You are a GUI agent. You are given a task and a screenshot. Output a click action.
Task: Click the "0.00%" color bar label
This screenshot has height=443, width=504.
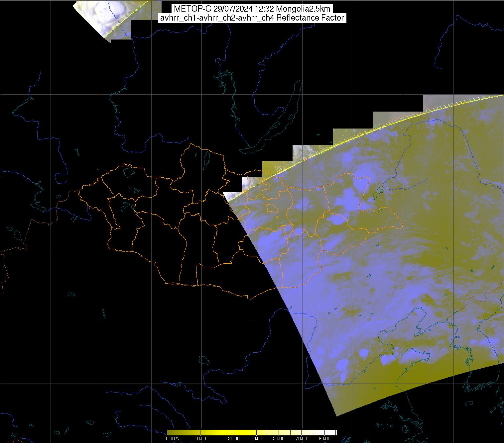172,438
